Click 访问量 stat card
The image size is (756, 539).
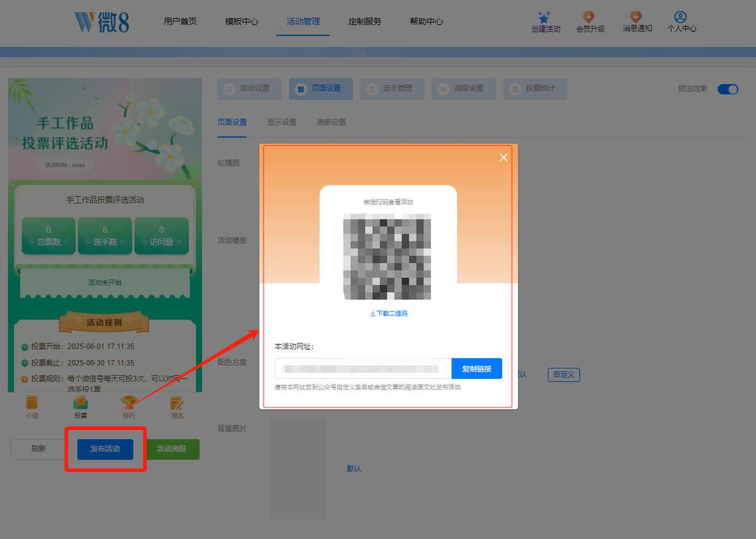[161, 236]
